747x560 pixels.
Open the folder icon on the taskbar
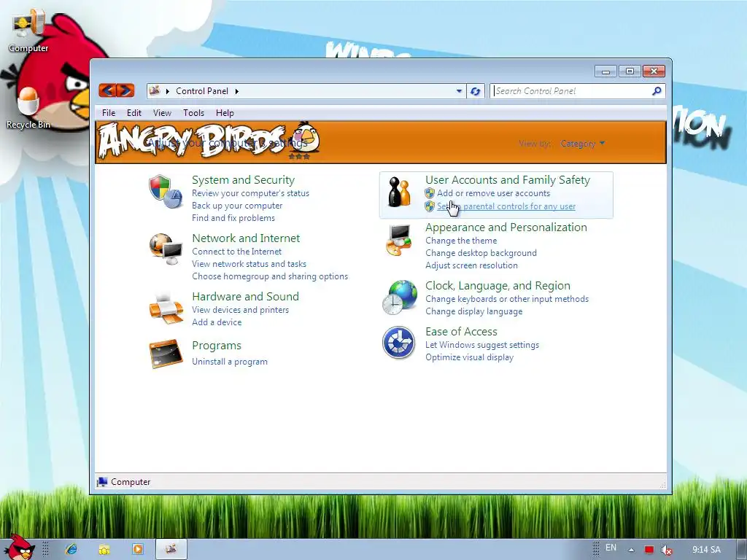pos(104,550)
